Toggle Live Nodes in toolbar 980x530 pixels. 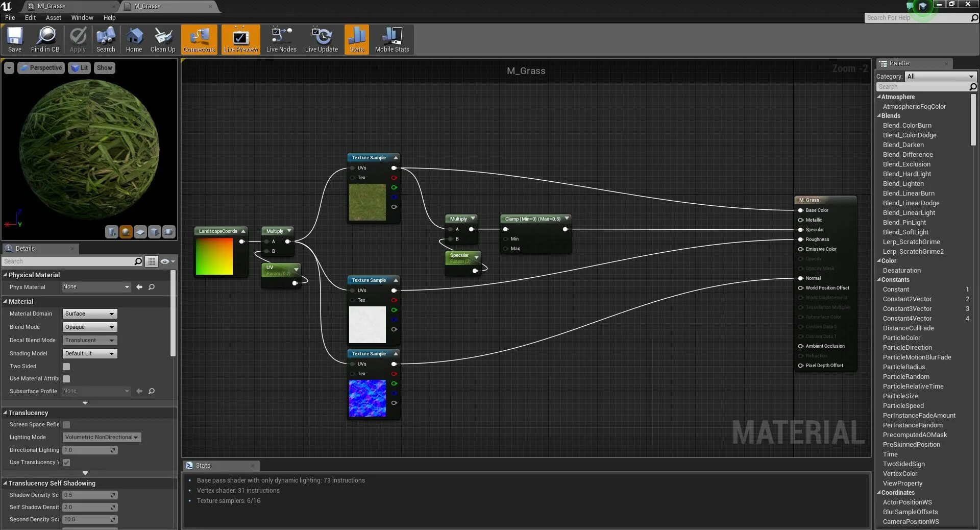281,40
